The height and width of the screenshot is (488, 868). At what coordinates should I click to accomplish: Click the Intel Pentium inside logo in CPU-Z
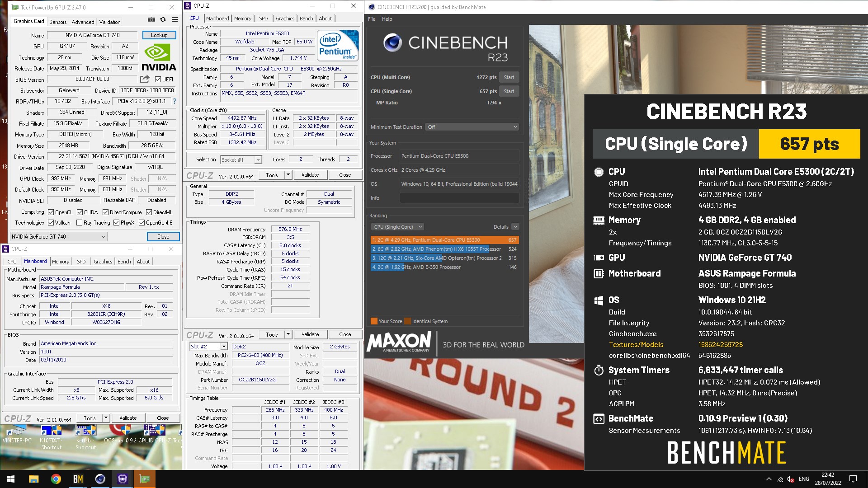[x=338, y=45]
